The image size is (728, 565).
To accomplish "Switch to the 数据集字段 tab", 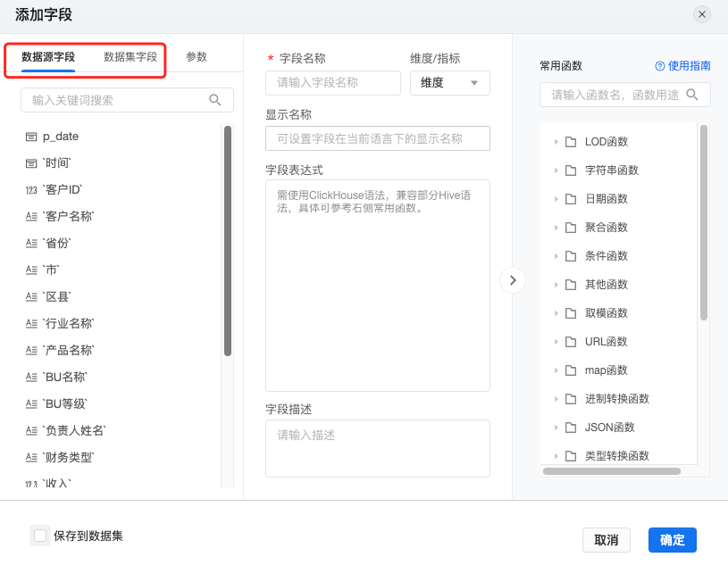I will (130, 57).
